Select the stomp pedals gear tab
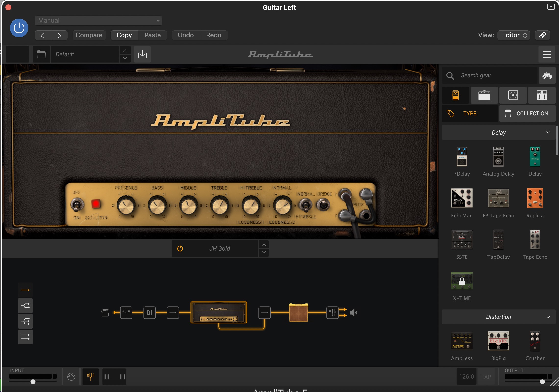Screen dimensions: 559x392 [x=456, y=95]
